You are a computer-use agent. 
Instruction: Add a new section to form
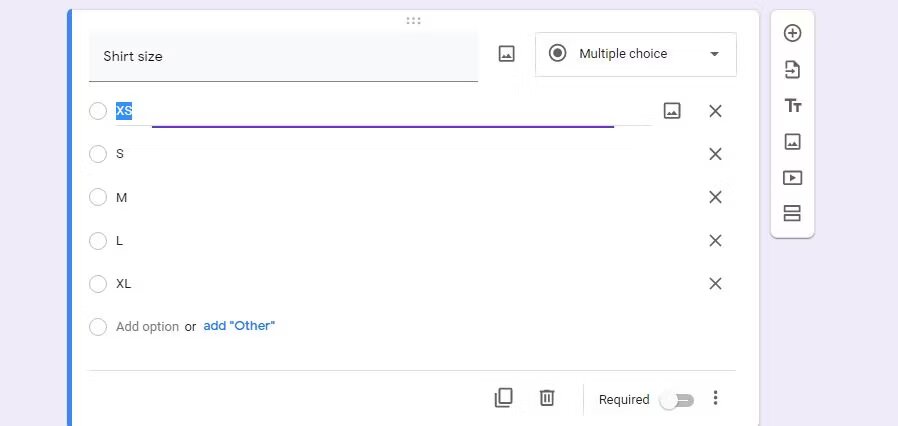point(792,213)
